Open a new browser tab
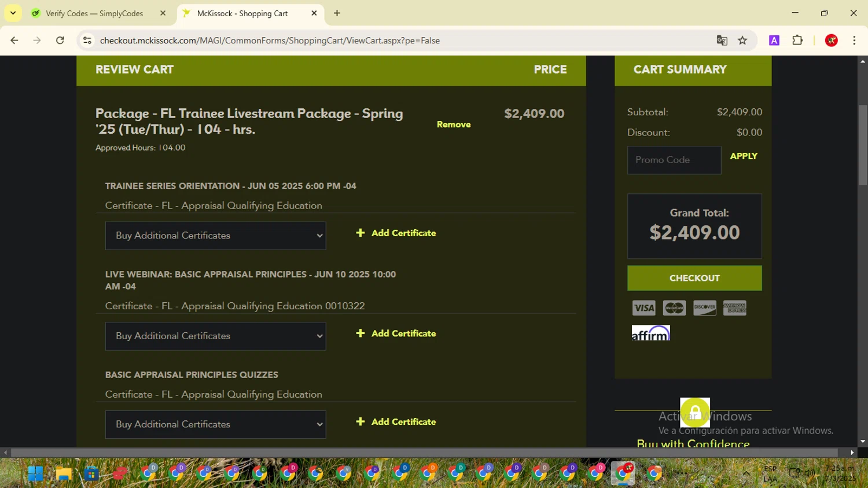 pos(337,13)
